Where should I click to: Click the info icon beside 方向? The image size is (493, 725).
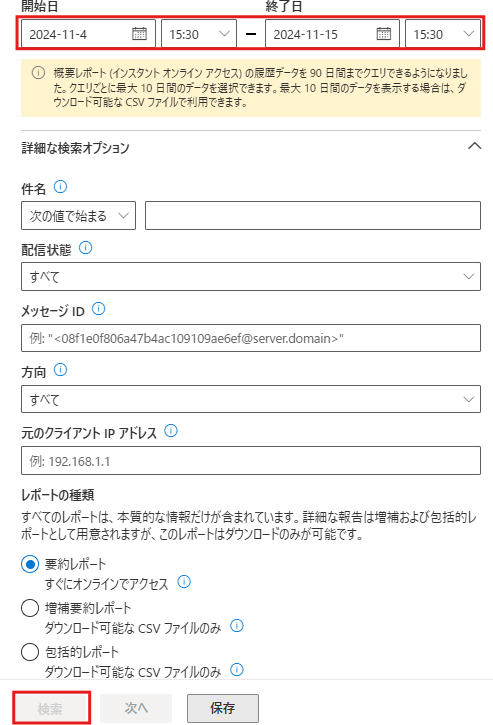tap(61, 370)
